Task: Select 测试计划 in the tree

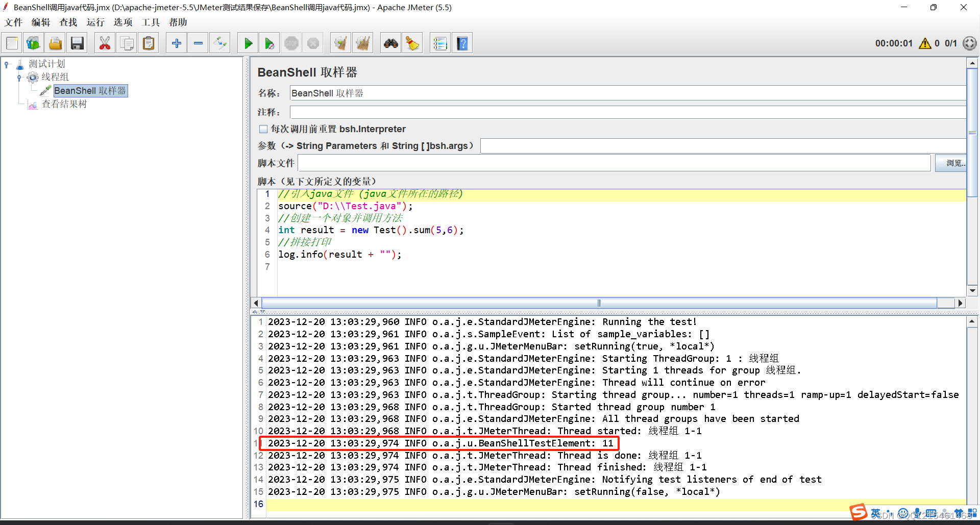Action: (x=47, y=64)
